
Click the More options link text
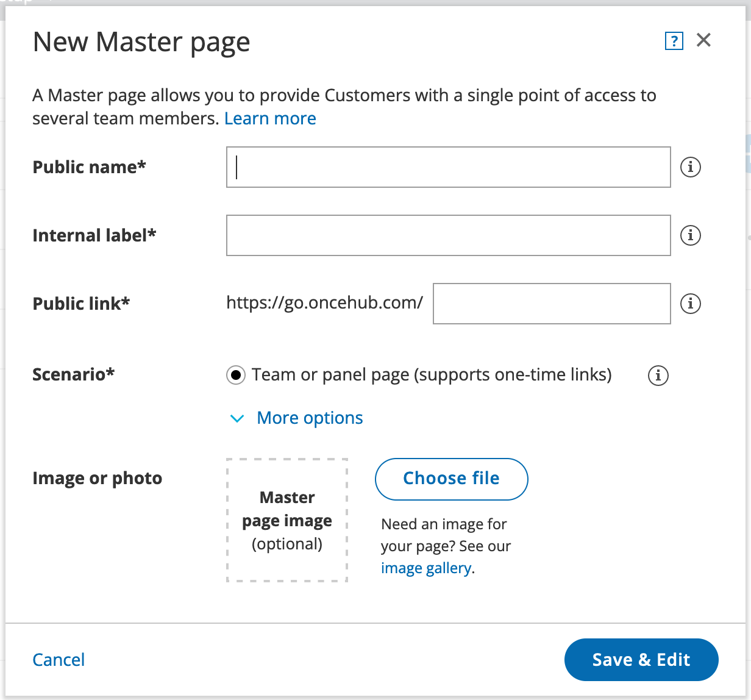point(310,418)
